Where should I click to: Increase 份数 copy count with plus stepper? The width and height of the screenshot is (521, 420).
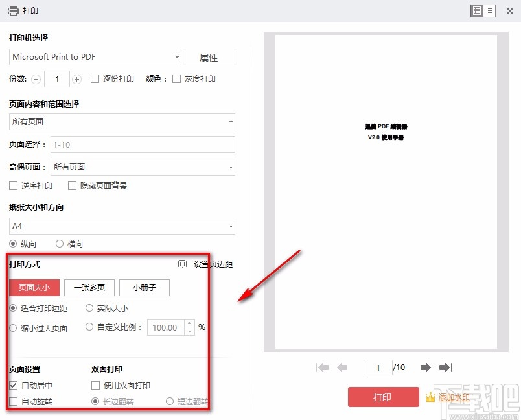click(76, 79)
